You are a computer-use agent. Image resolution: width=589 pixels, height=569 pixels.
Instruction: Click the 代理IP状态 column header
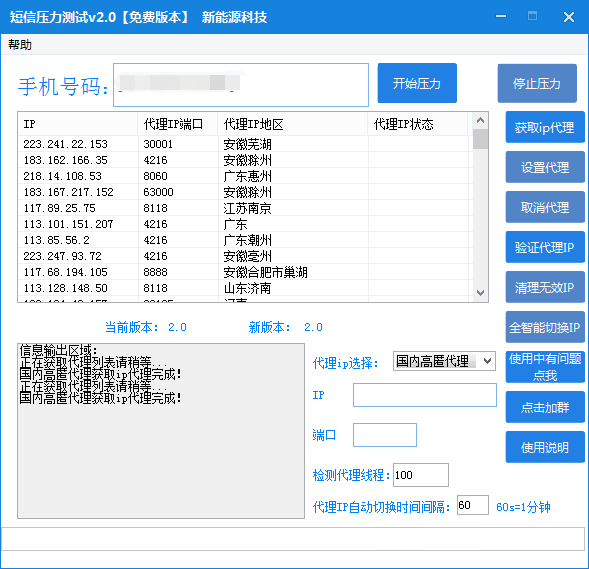(x=418, y=124)
